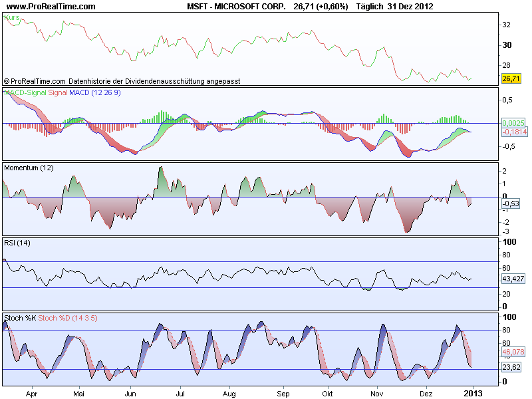
Task: Click the red -0,1814 signal value box
Action: point(515,132)
